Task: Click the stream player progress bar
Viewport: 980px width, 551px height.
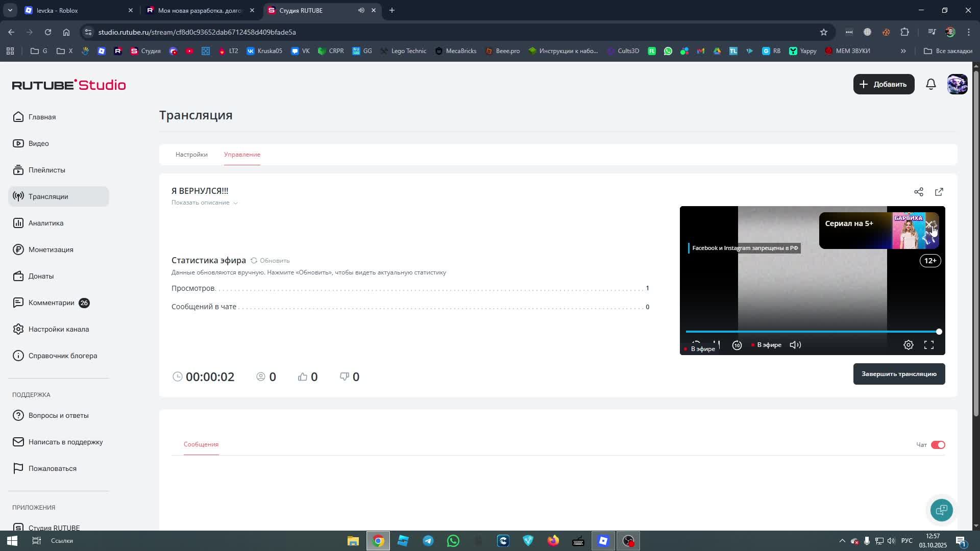Action: 812,332
